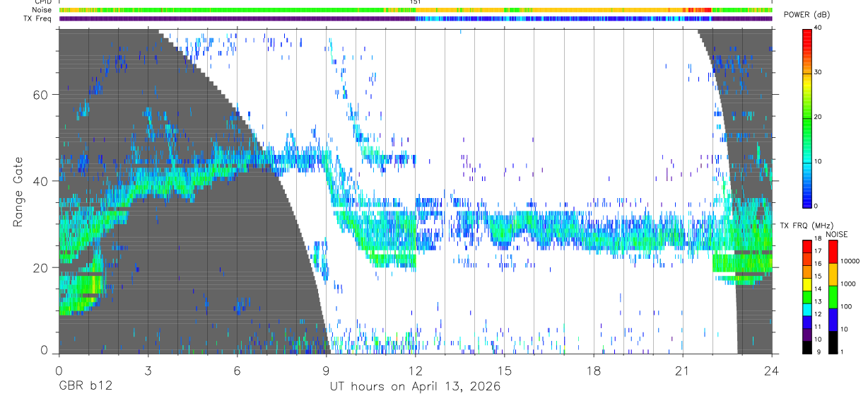This screenshot has width=868, height=401.
Task: Click the power colorbar label '20'
Action: (819, 117)
